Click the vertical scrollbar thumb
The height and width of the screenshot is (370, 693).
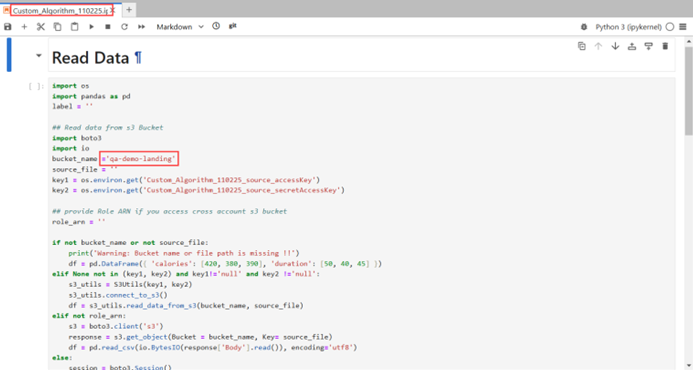tap(689, 91)
